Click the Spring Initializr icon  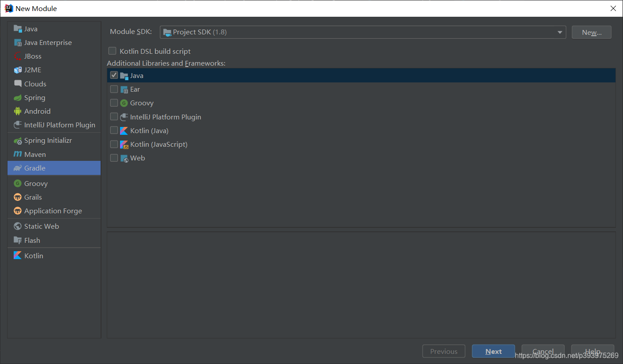coord(18,141)
